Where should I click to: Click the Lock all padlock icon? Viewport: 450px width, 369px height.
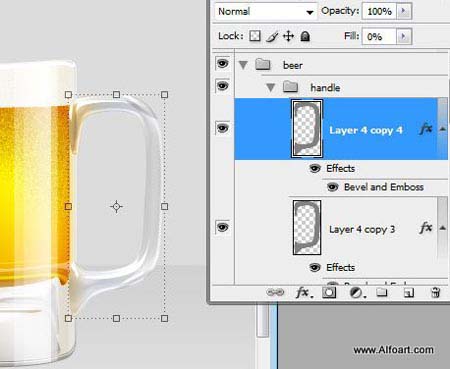coord(305,36)
